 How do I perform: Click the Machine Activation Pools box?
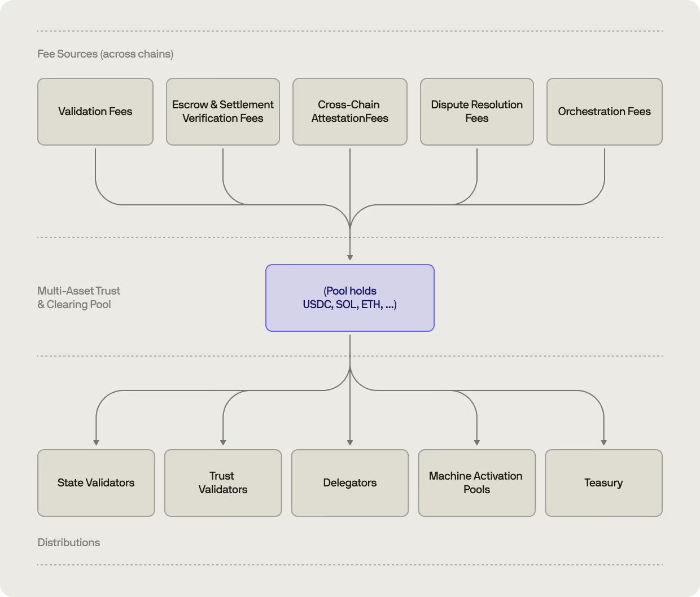476,482
